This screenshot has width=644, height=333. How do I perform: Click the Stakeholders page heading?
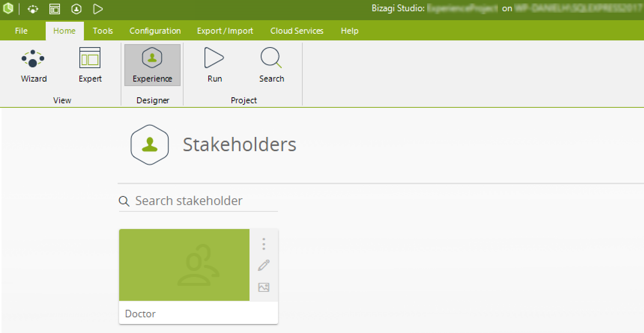239,144
